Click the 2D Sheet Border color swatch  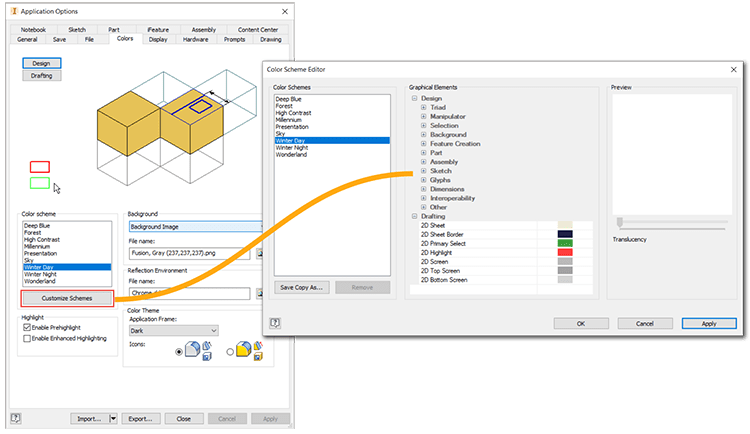coord(565,234)
